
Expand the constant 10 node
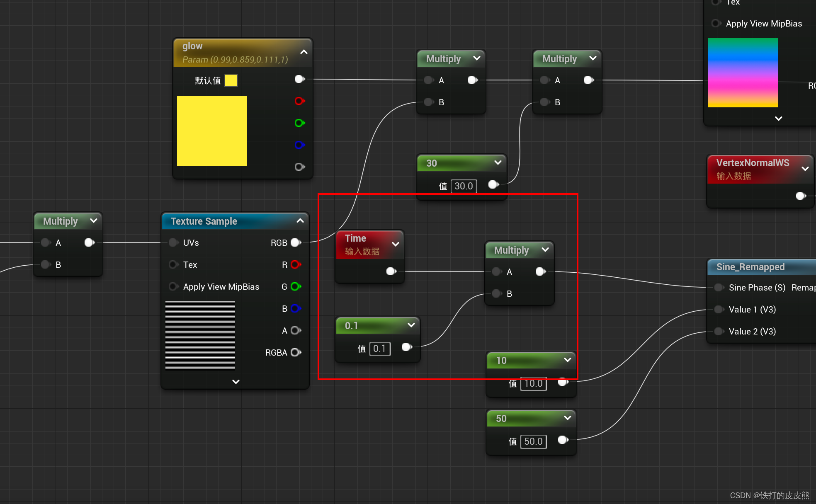(x=568, y=360)
